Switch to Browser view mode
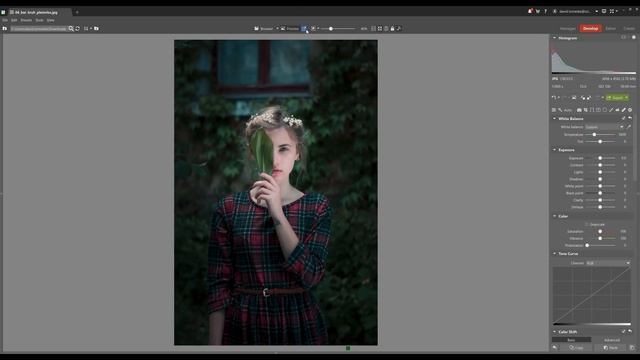Image resolution: width=640 pixels, height=360 pixels. pyautogui.click(x=264, y=29)
